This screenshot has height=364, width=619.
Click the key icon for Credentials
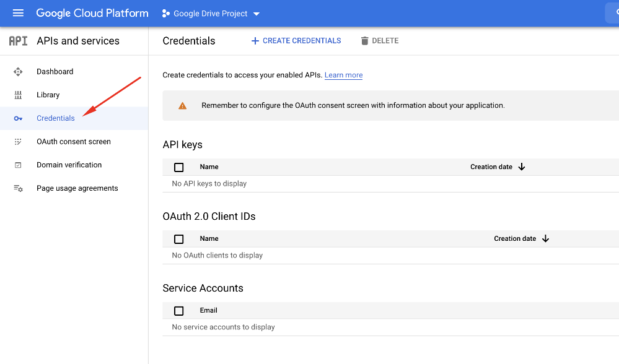[x=18, y=118]
